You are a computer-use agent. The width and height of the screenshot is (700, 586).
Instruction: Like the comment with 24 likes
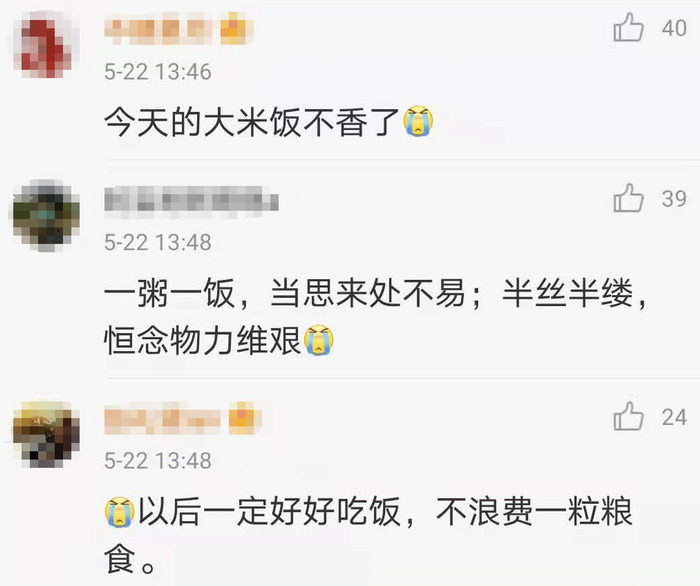click(x=628, y=417)
